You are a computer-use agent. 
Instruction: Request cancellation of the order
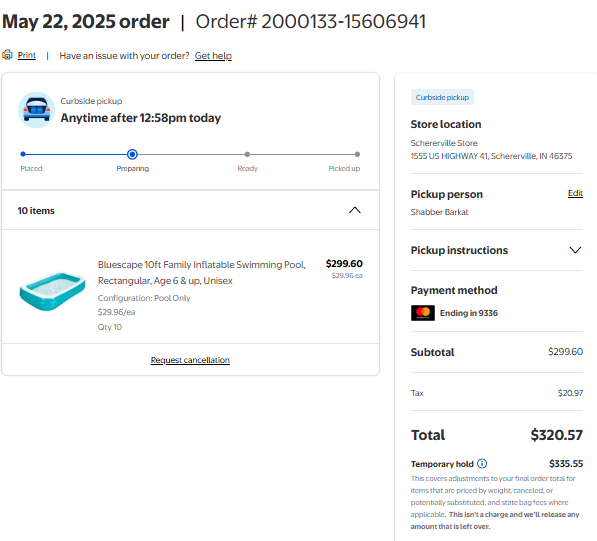point(190,360)
